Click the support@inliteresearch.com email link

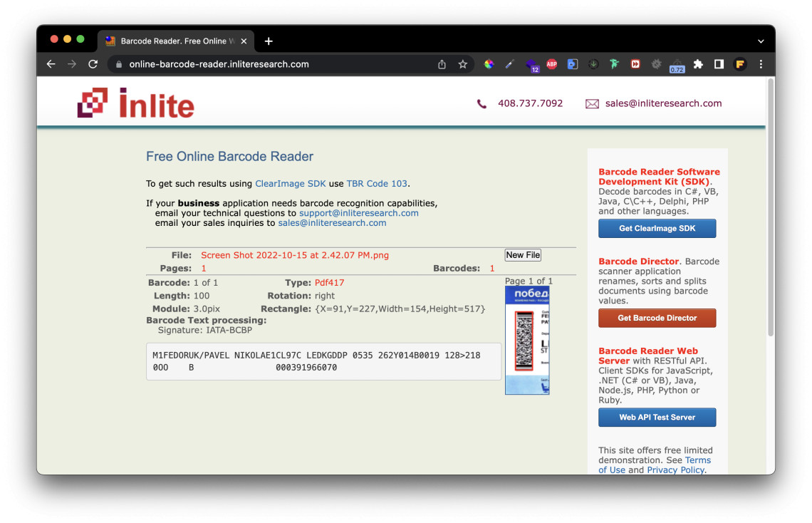(x=359, y=213)
